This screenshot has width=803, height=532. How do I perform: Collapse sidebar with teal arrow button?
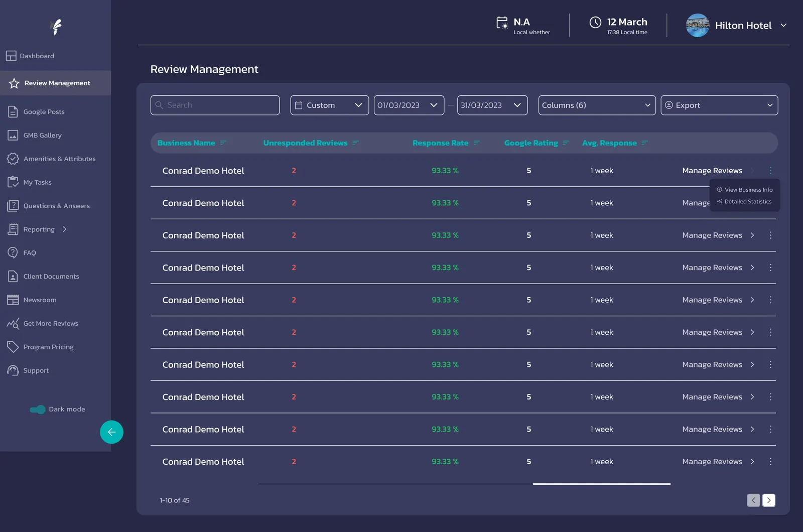pos(111,432)
